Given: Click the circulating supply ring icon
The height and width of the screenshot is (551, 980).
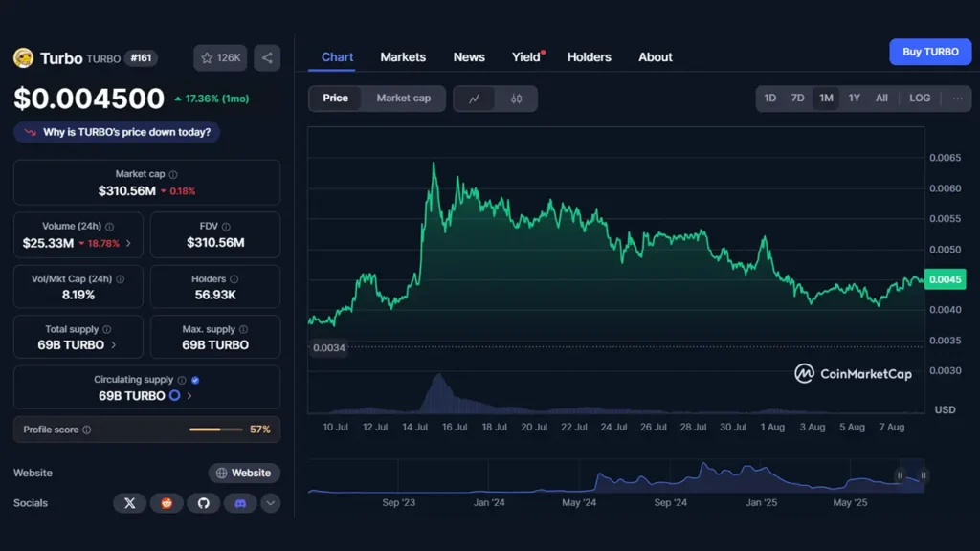Looking at the screenshot, I should click(174, 395).
